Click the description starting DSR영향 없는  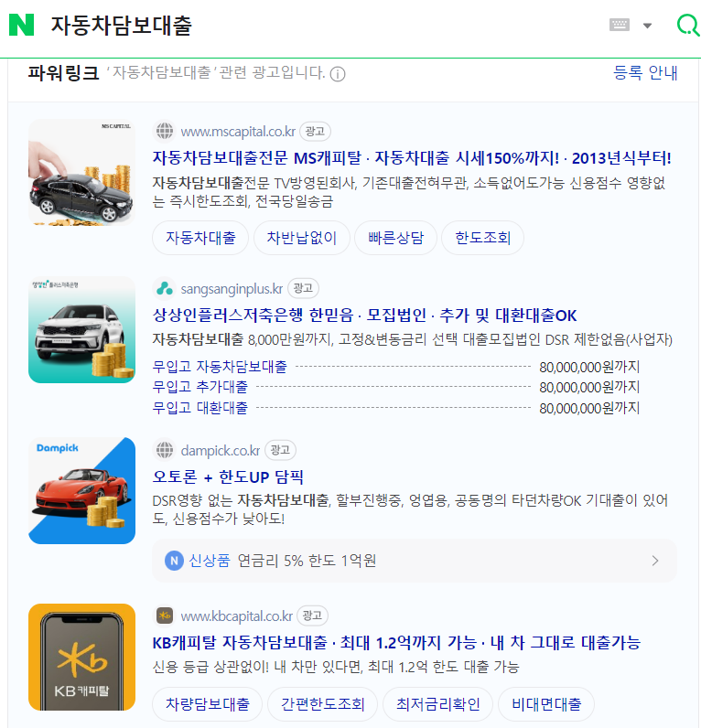(410, 509)
